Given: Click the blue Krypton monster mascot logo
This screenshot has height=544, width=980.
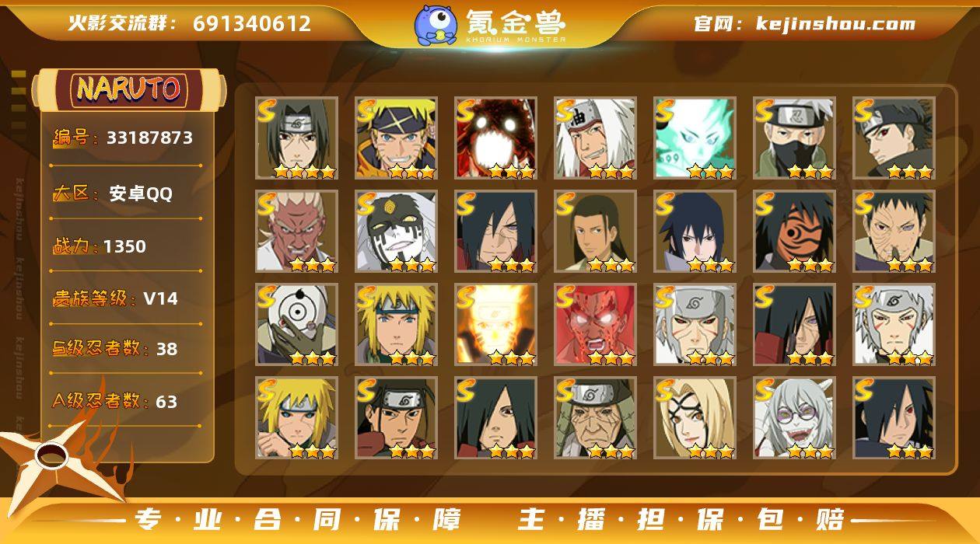Looking at the screenshot, I should click(436, 23).
